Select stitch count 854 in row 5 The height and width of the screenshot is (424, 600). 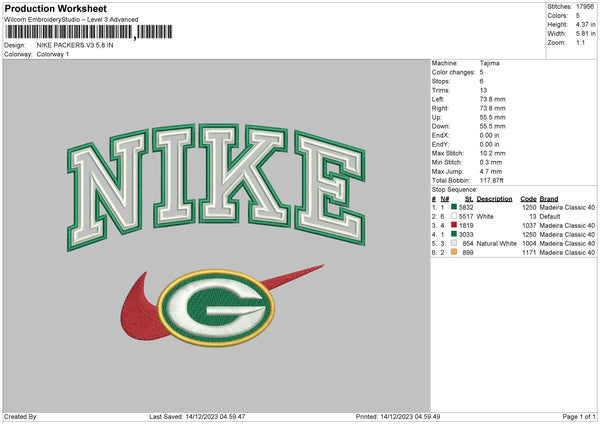468,244
